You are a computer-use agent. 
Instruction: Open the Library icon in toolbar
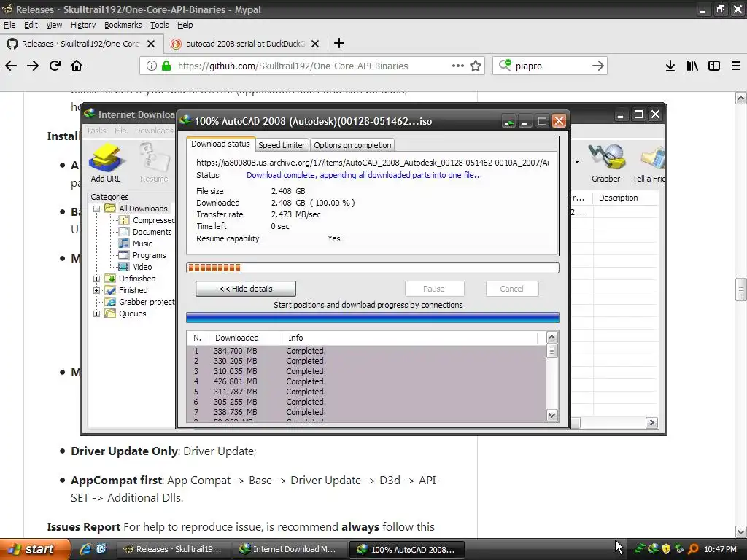tap(692, 66)
